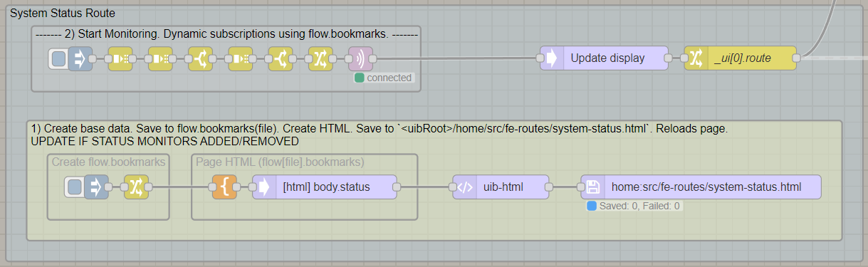
Task: Select the inject node in the Create flow.bookmarks group
Action: (96, 187)
